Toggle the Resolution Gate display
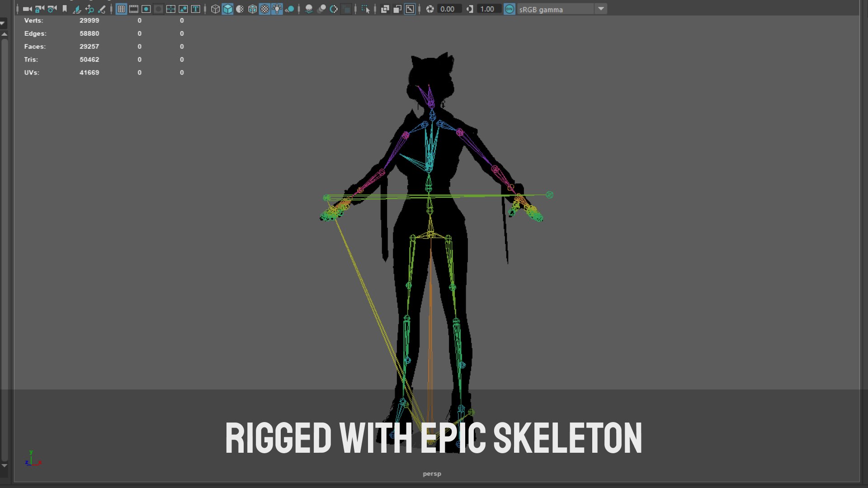868x488 pixels. pos(146,9)
